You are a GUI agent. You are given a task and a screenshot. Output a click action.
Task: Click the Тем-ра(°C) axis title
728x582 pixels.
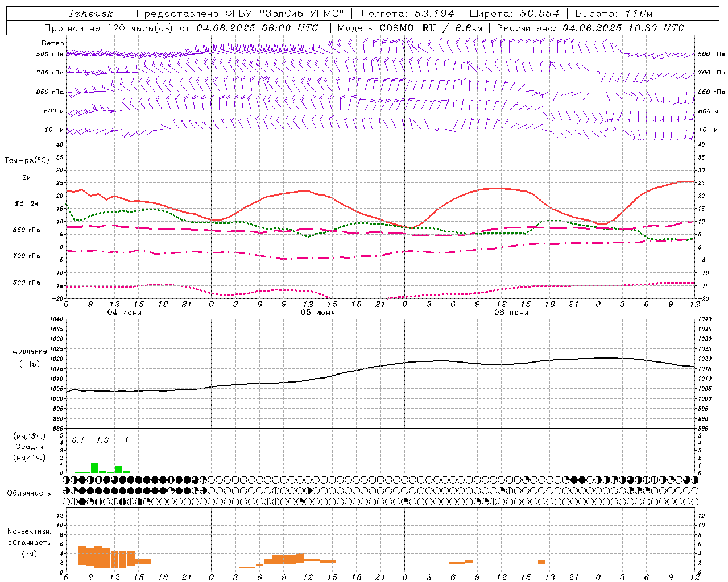click(26, 161)
